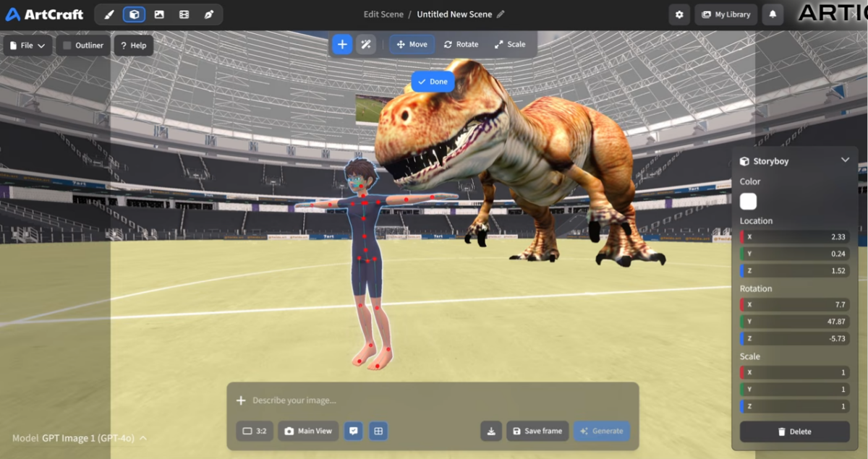Switch to the paintbrush 2D canvas mode

[109, 14]
